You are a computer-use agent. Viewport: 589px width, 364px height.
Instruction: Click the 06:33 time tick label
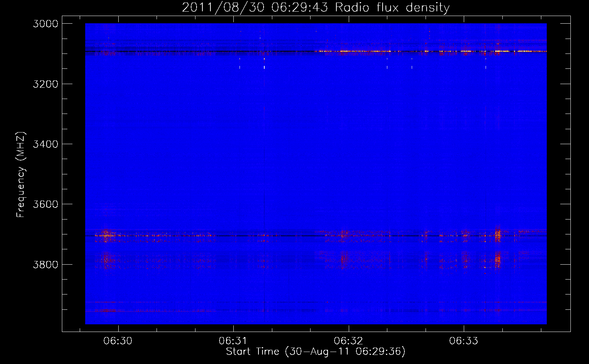(x=463, y=341)
